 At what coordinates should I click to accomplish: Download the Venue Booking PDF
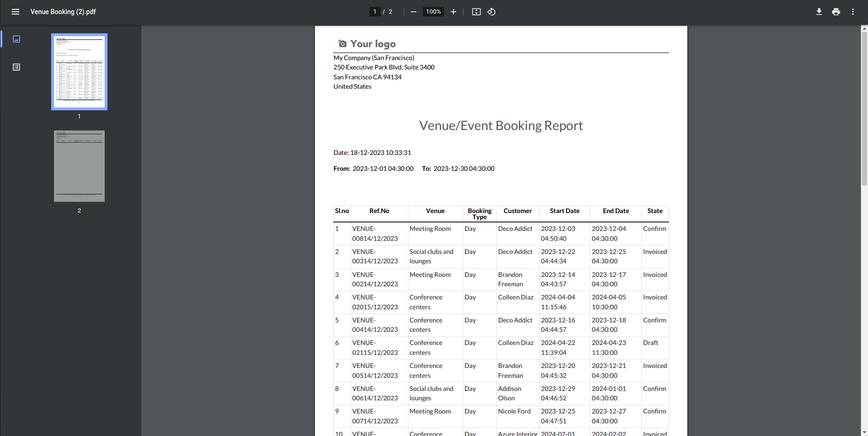(x=819, y=12)
